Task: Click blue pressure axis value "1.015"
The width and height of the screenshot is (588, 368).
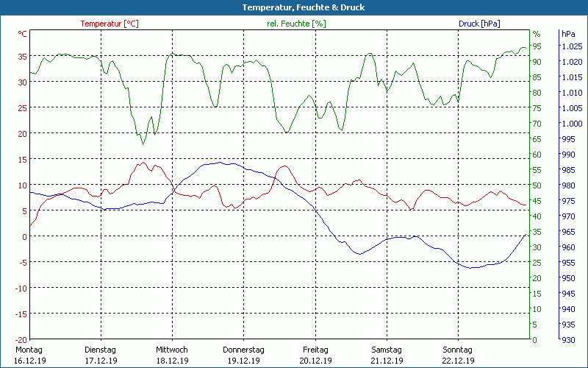Action: (x=572, y=77)
